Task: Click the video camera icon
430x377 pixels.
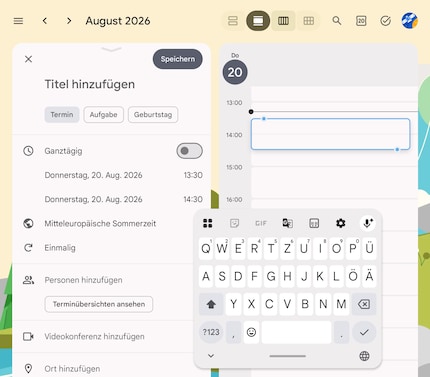Action: point(28,336)
